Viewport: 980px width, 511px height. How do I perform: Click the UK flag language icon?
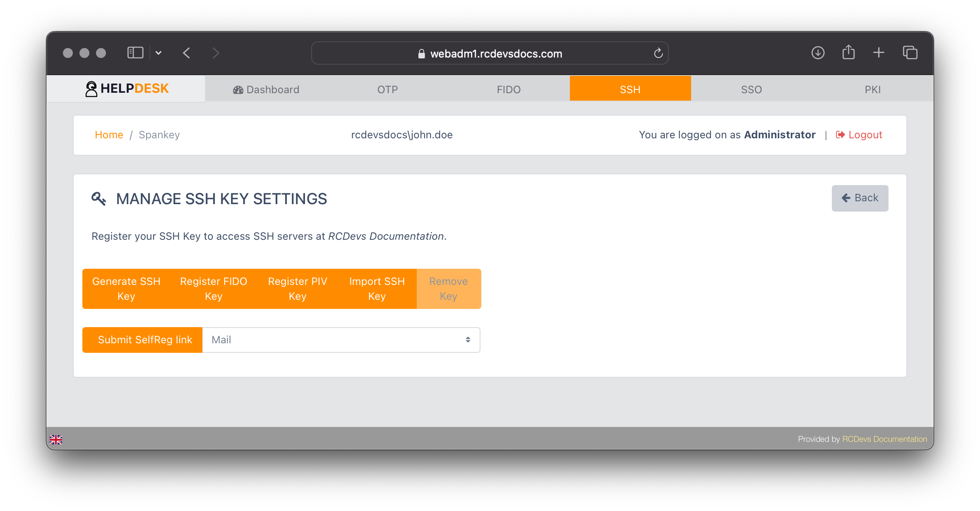point(56,439)
